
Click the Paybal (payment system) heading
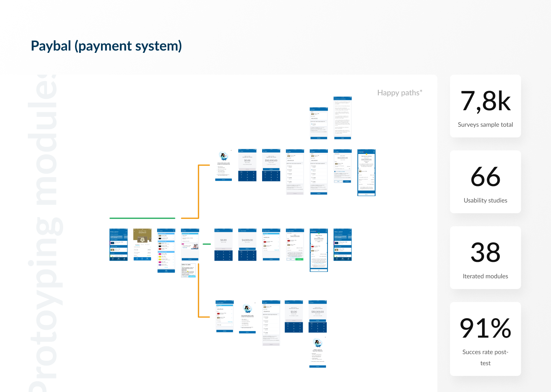(x=106, y=46)
